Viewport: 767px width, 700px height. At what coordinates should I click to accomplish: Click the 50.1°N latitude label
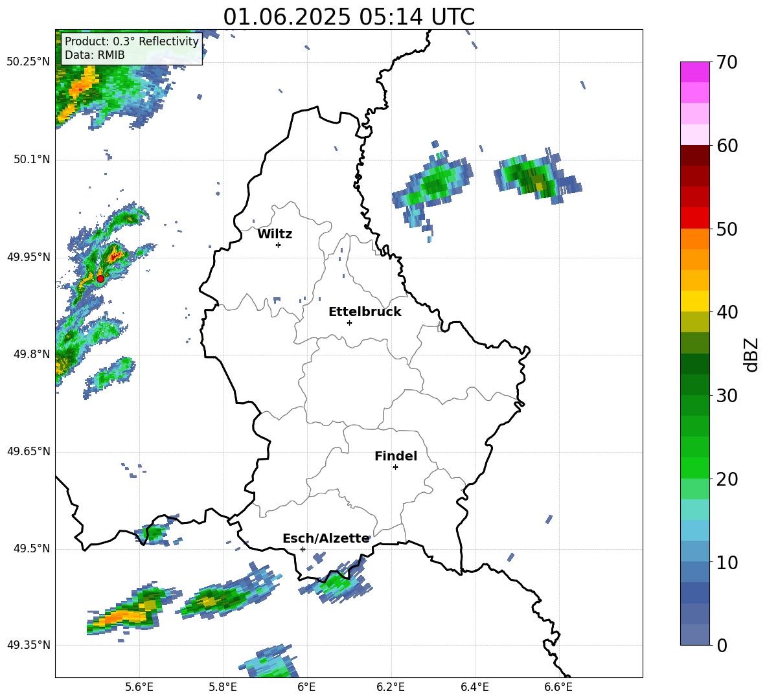point(31,159)
